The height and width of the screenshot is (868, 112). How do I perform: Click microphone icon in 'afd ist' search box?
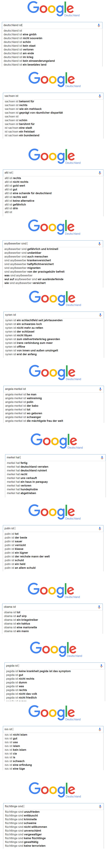pyautogui.click(x=99, y=173)
